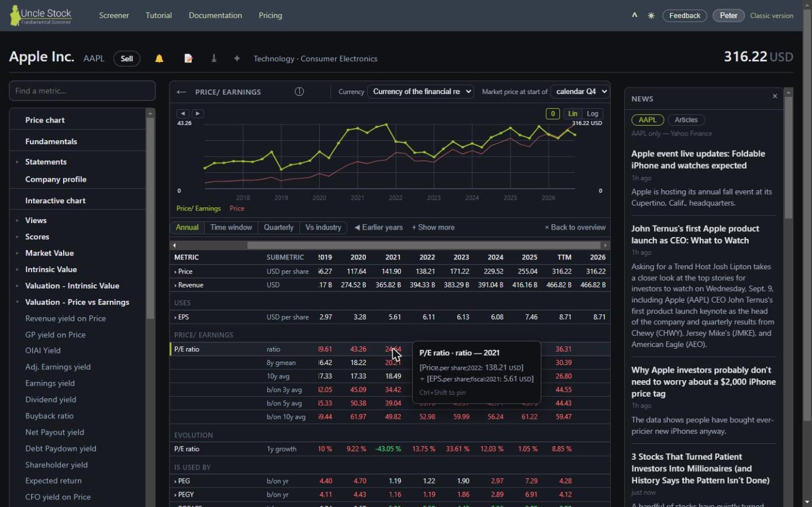Click up arrow of sidebar scrollbar
Viewport: 812px width, 507px height.
pyautogui.click(x=150, y=113)
